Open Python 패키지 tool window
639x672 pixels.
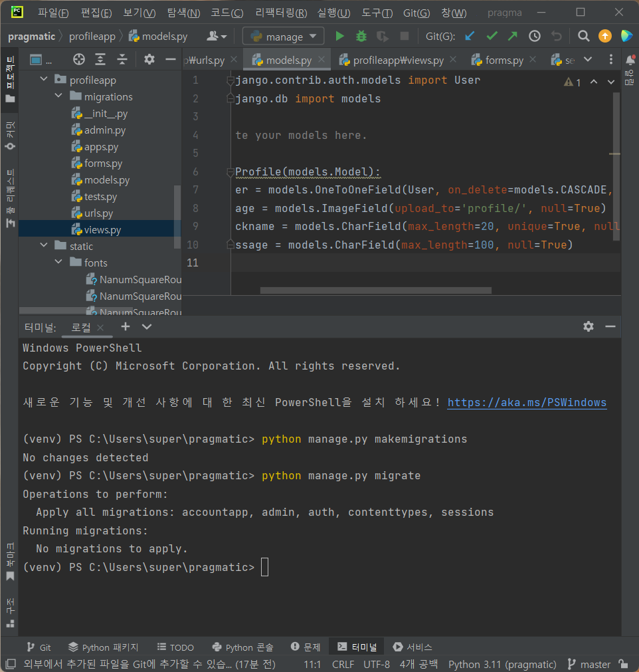(103, 647)
